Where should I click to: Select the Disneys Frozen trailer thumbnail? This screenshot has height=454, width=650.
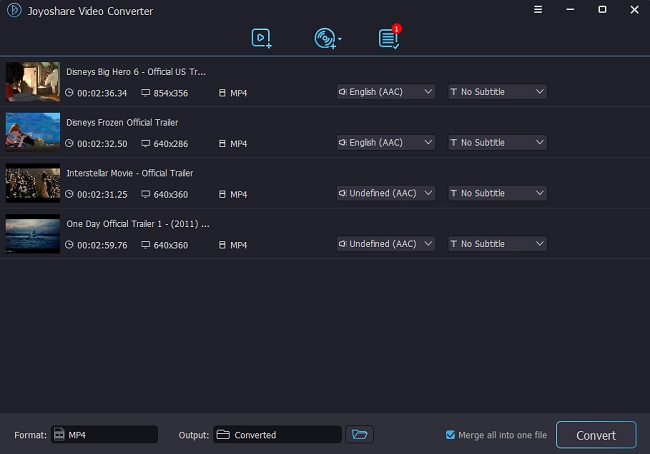click(x=33, y=132)
